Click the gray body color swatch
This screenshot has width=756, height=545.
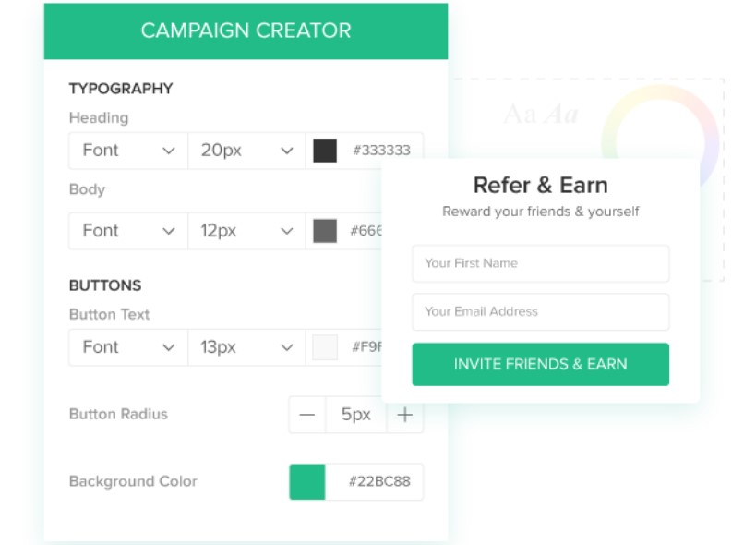pyautogui.click(x=325, y=231)
